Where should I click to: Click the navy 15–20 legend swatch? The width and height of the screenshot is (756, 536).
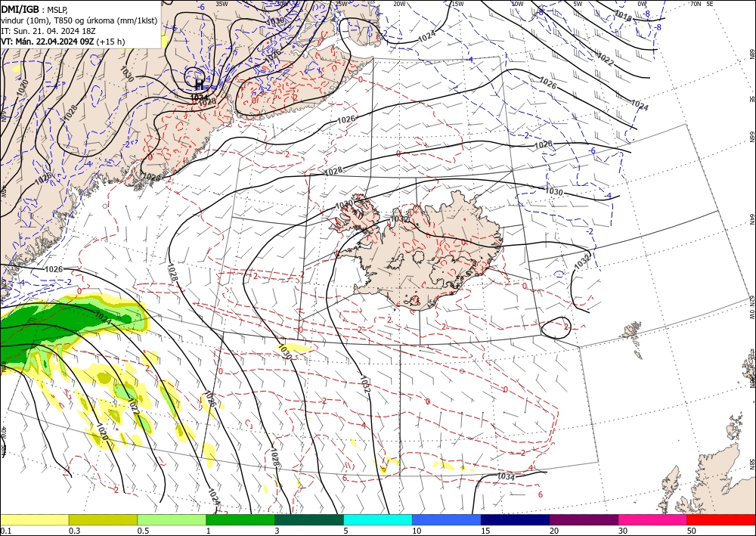pos(516,519)
